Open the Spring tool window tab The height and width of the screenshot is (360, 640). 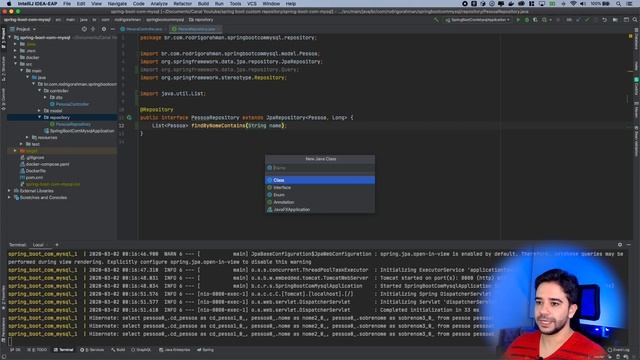click(205, 350)
